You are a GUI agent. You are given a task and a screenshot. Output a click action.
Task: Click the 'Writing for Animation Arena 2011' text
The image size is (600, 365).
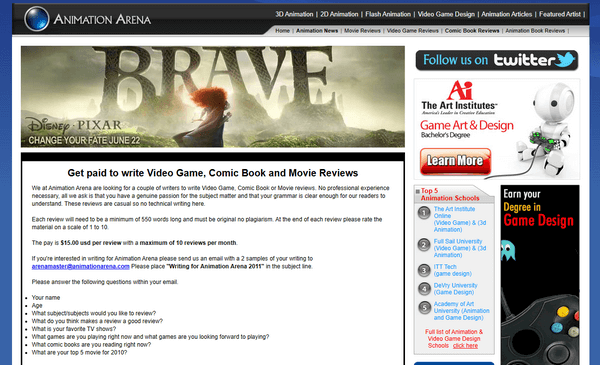[215, 266]
